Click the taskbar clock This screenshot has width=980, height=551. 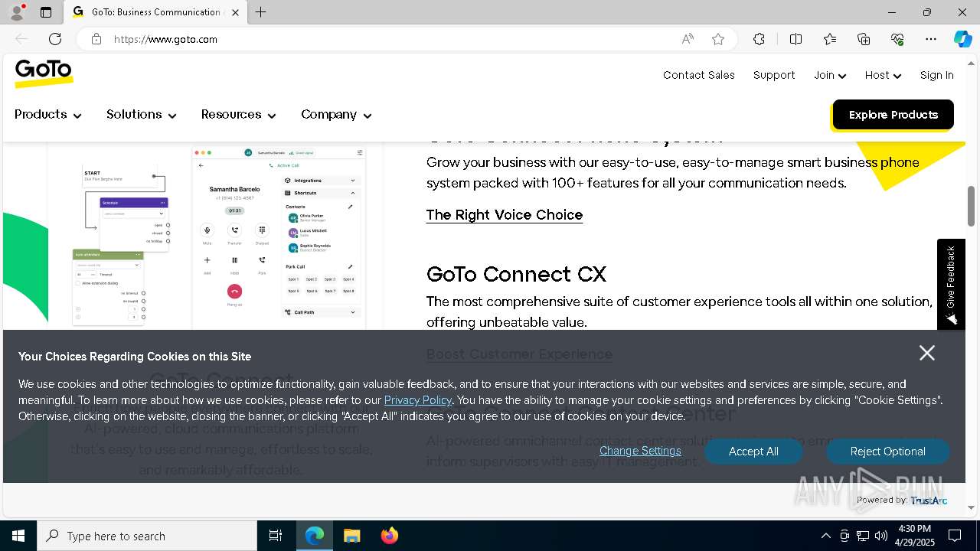(914, 536)
